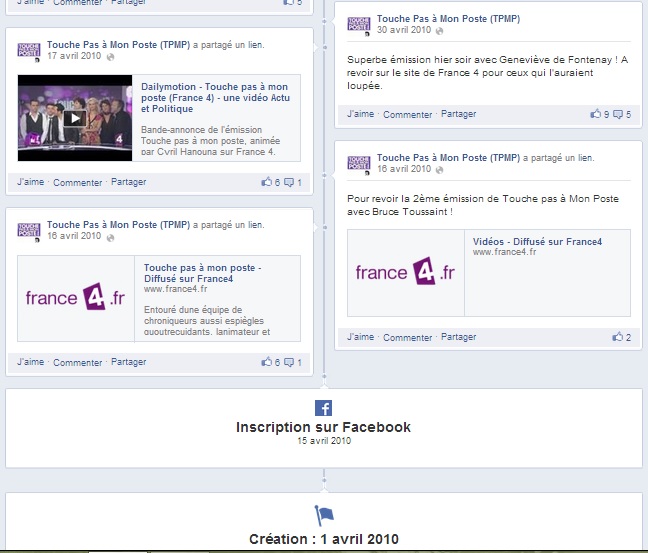The image size is (648, 553).
Task: Click Inscription sur Facebook heading
Action: pos(324,427)
